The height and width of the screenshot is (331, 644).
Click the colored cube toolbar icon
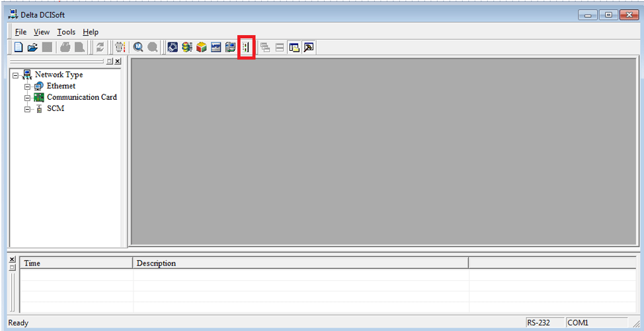pos(202,47)
